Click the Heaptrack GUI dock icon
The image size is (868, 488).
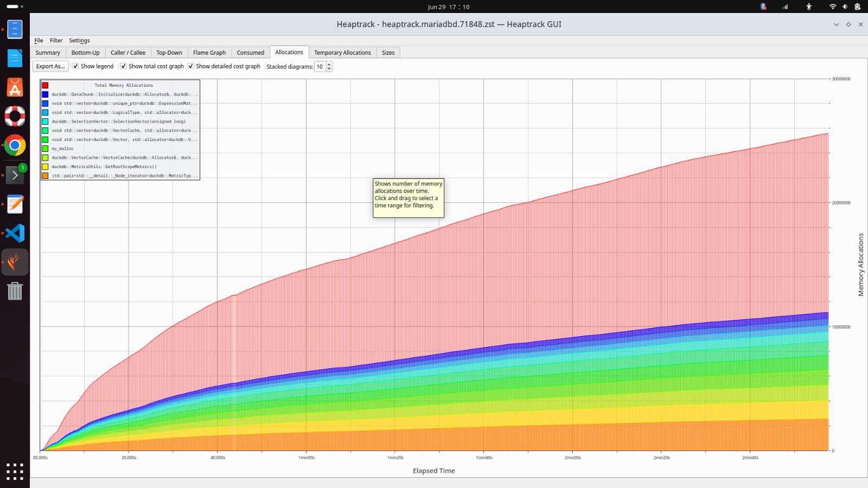point(15,262)
